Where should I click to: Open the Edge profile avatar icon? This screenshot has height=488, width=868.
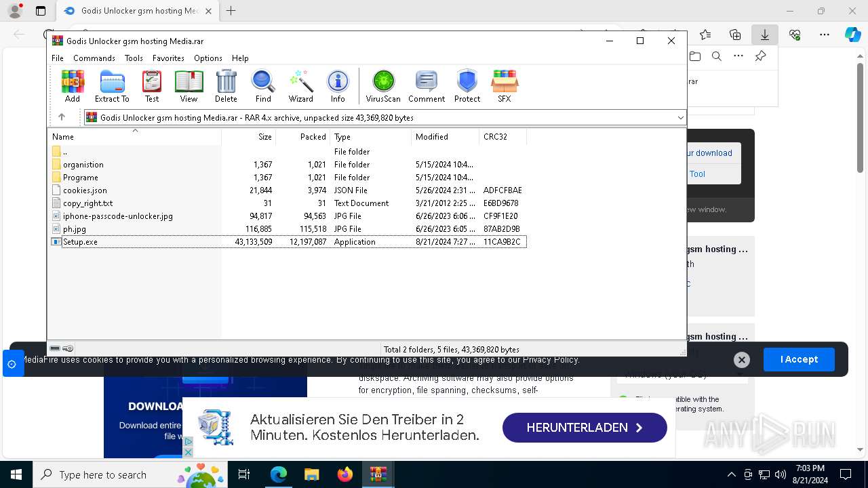click(15, 11)
